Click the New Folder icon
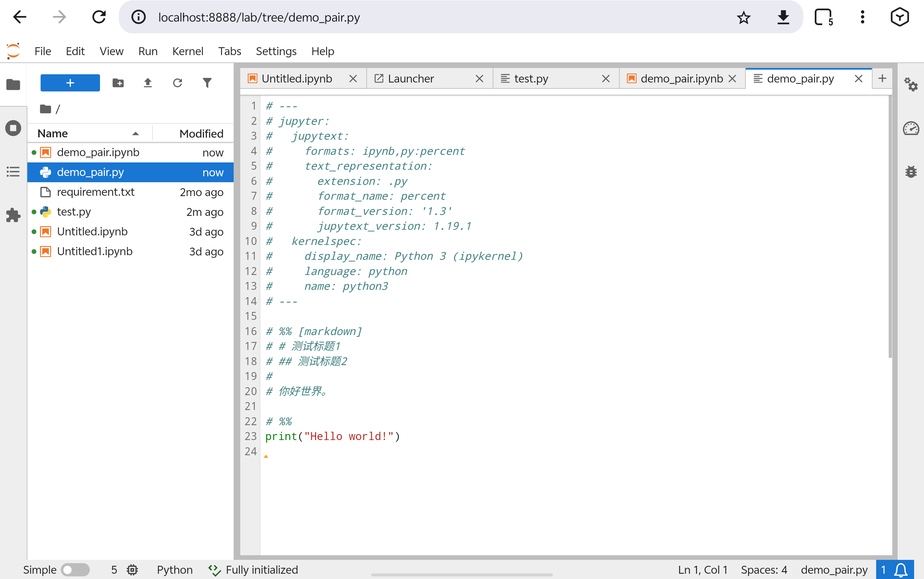Image resolution: width=924 pixels, height=579 pixels. point(118,83)
